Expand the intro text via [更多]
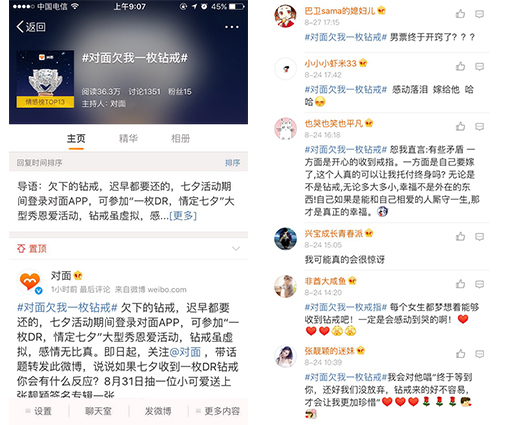 (x=183, y=216)
